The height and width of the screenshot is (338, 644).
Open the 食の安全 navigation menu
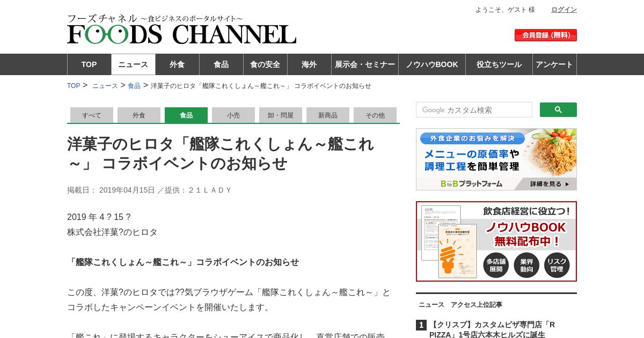pyautogui.click(x=265, y=64)
